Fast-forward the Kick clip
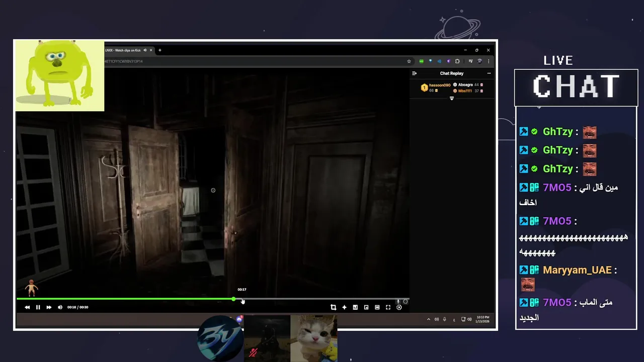 (x=49, y=307)
